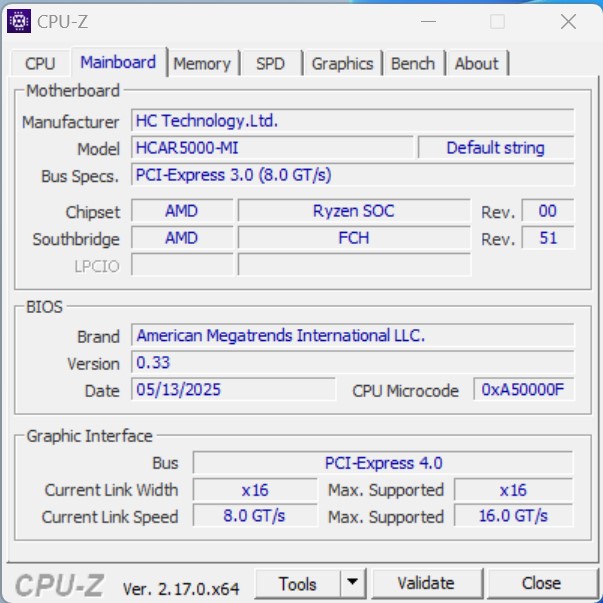Select the Model field HCAR5000-MI
603x603 pixels.
[272, 148]
